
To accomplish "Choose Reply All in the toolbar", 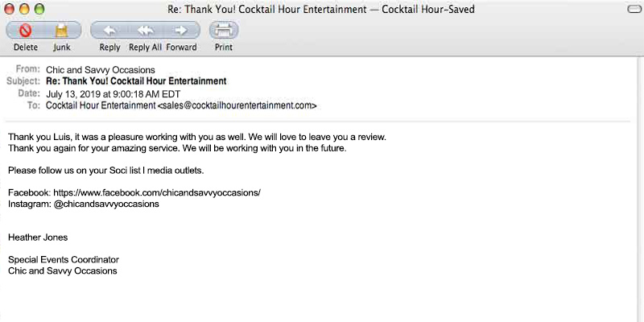I will tap(145, 31).
